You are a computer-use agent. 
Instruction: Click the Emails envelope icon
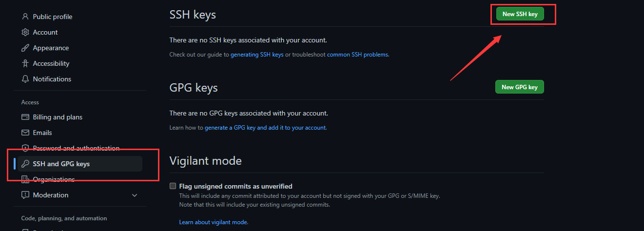25,133
